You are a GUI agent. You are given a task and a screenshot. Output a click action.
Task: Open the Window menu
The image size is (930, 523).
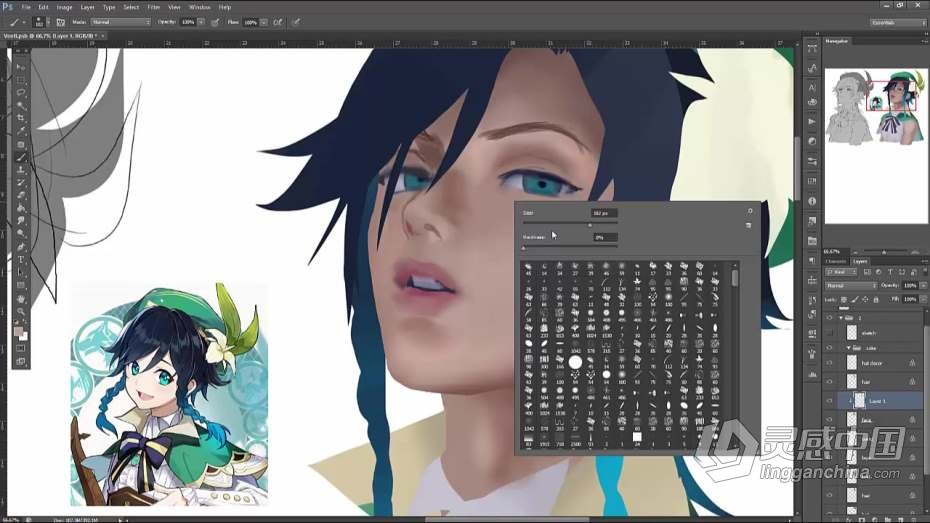[199, 7]
